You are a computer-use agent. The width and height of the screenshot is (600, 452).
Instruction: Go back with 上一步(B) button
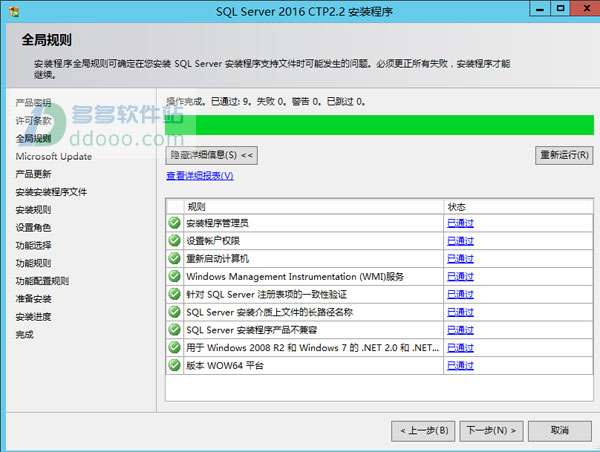423,431
